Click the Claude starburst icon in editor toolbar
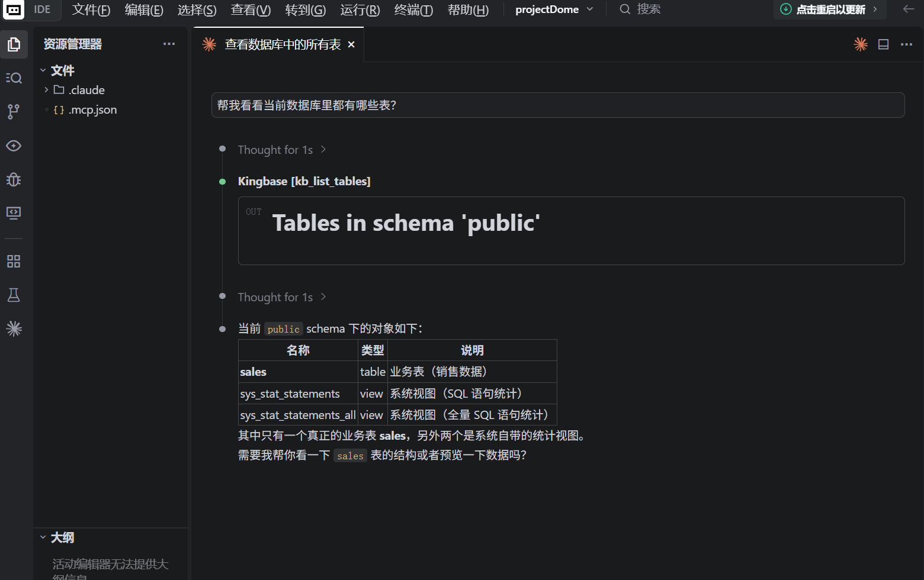This screenshot has width=924, height=580. pos(861,44)
